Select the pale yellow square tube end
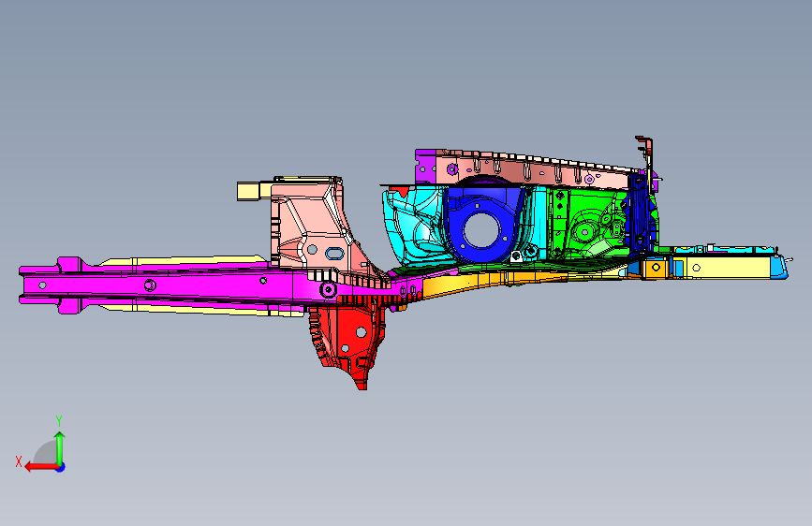 (x=248, y=191)
